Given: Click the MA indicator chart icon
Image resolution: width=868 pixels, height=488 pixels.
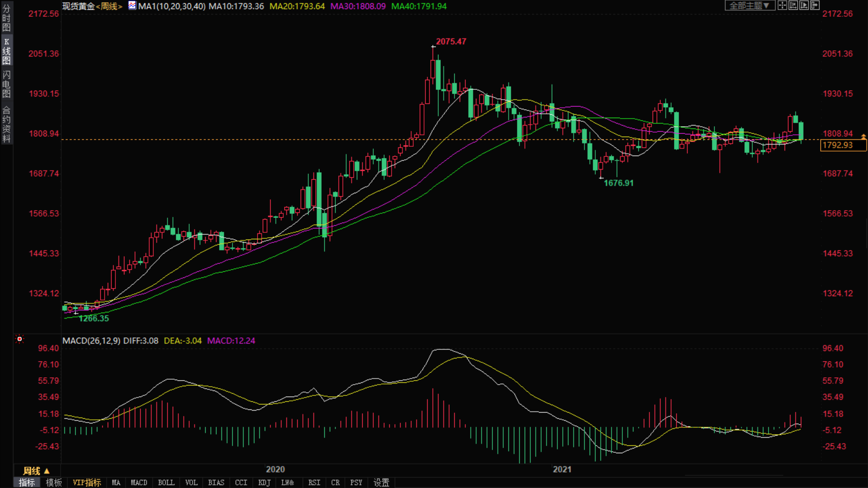Looking at the screenshot, I should click(132, 5).
